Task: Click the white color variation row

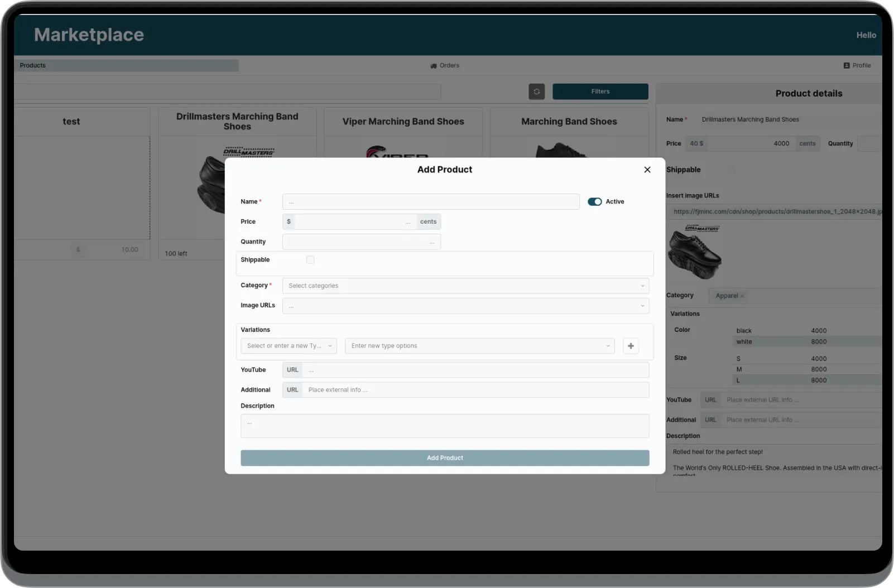Action: 807,342
